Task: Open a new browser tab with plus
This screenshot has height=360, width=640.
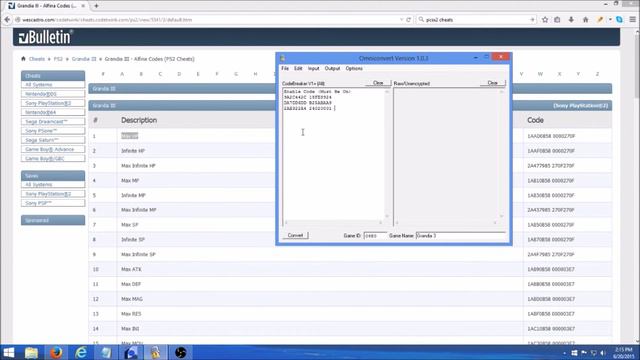Action: click(96, 6)
